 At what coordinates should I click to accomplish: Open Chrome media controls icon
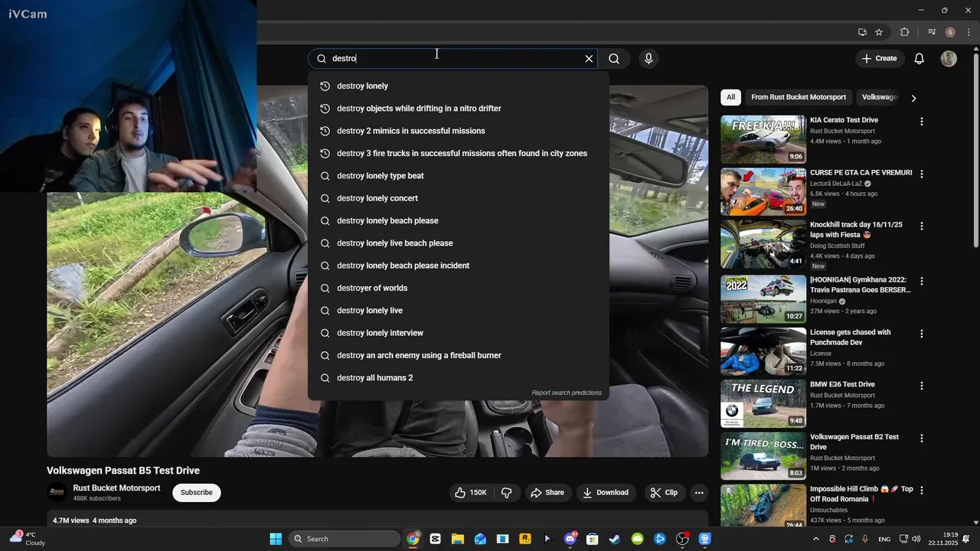pyautogui.click(x=932, y=32)
